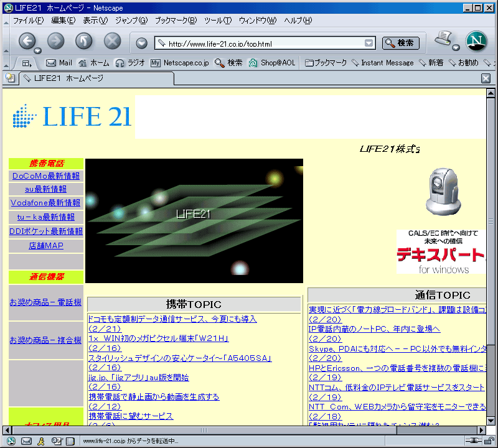Viewport: 498px width, 448px height.
Task: Open the 編集(E) menu
Action: pos(63,21)
